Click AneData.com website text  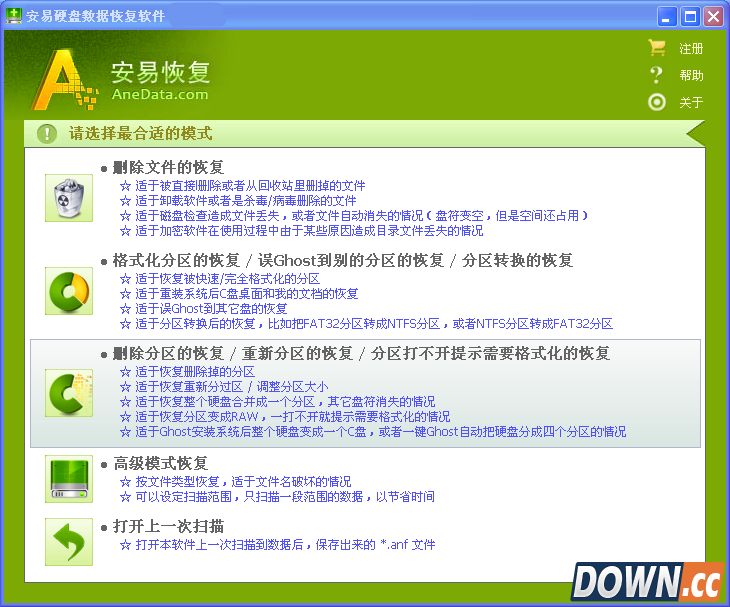pyautogui.click(x=160, y=94)
